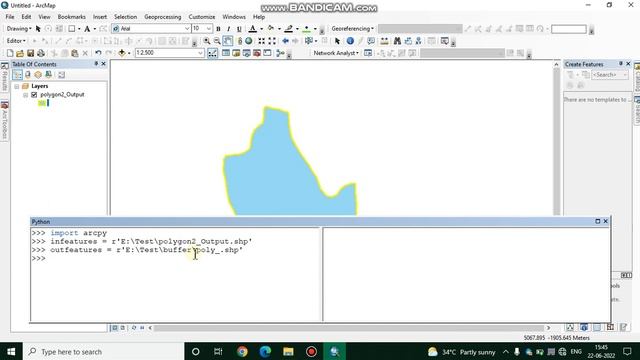Image resolution: width=640 pixels, height=360 pixels.
Task: Open the Edit menu
Action: click(26, 17)
